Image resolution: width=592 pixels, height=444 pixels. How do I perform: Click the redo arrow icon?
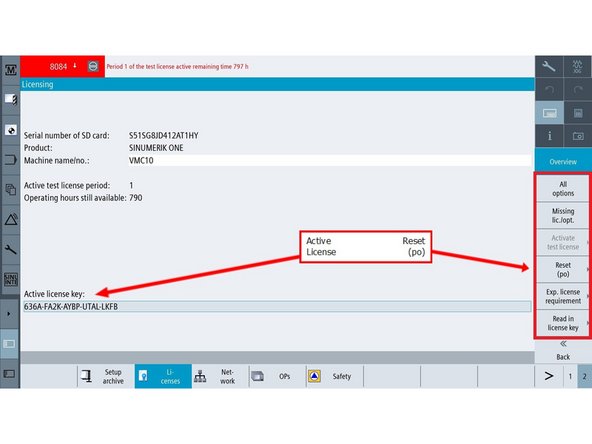click(x=578, y=89)
